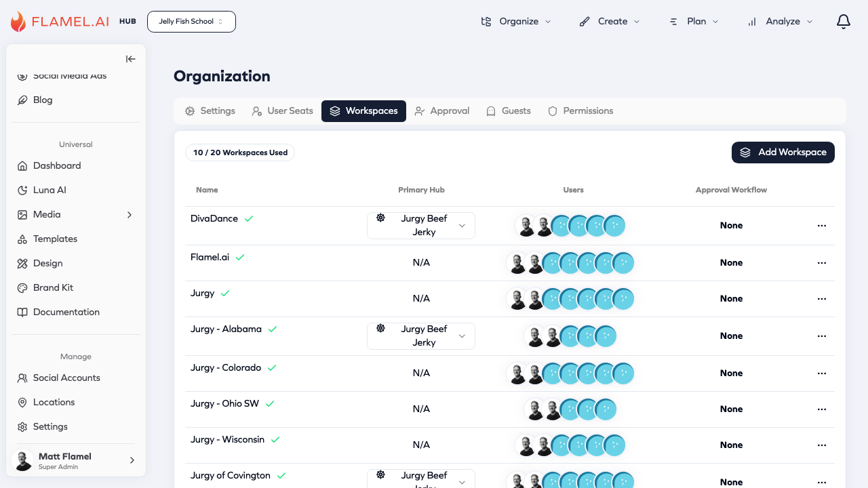
Task: Switch to the Guests tab
Action: pyautogui.click(x=509, y=111)
